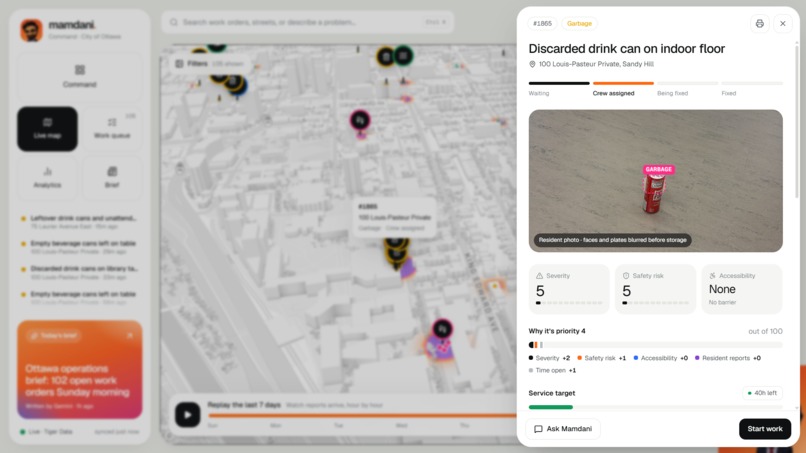Viewport: 806px width, 453px height.
Task: Play the replay of last 7 days
Action: [188, 414]
